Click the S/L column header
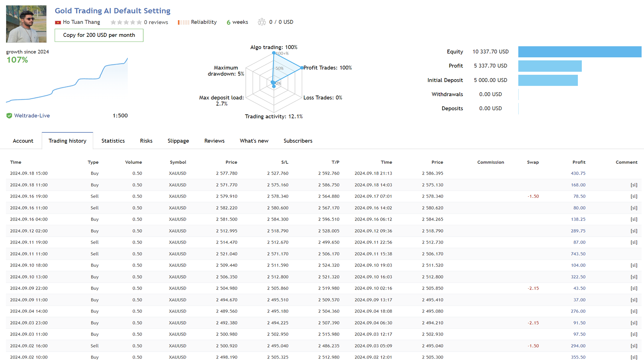 (x=285, y=162)
